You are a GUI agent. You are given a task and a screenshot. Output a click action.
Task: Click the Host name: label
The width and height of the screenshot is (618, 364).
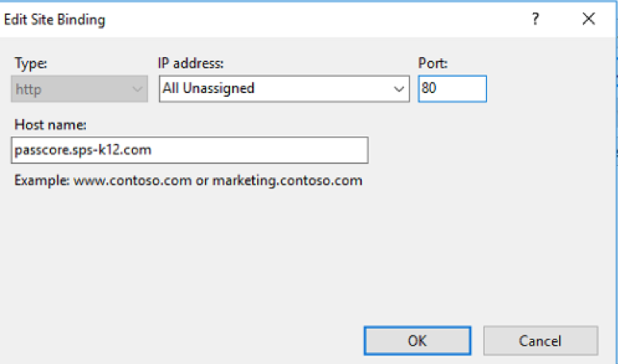(49, 125)
